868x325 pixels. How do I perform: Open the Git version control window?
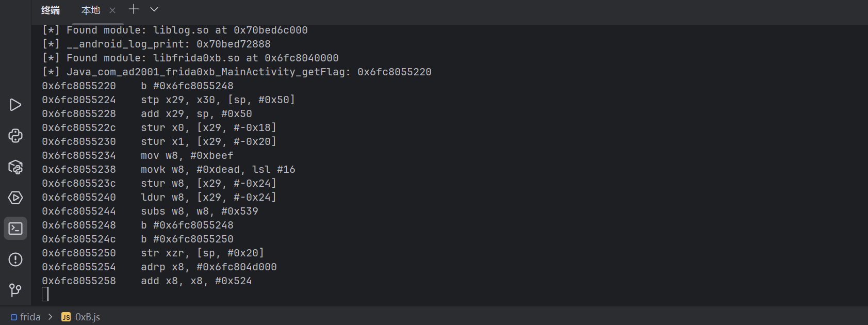coord(15,290)
